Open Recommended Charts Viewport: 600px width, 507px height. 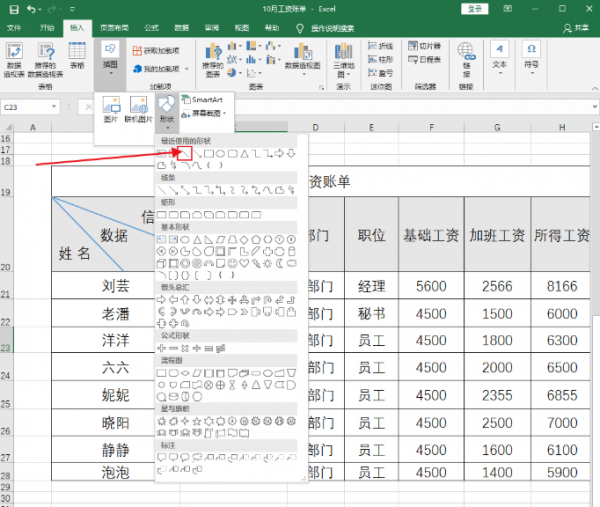[x=213, y=60]
